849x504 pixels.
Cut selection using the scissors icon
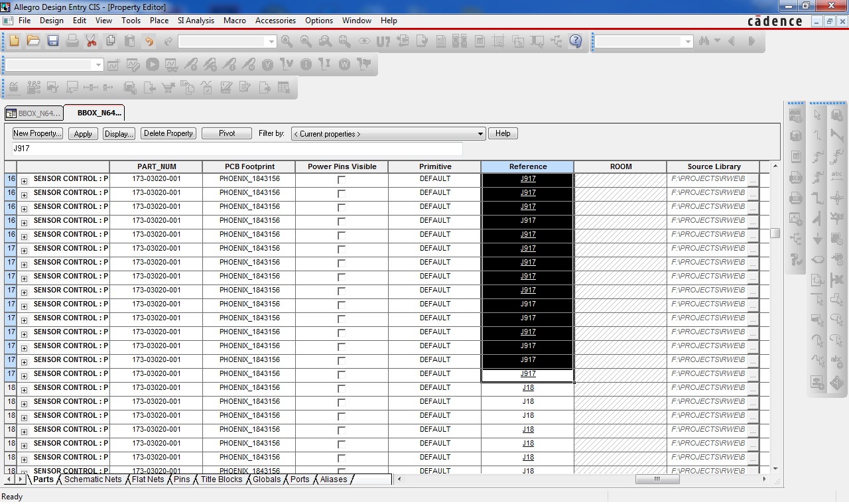[x=90, y=41]
